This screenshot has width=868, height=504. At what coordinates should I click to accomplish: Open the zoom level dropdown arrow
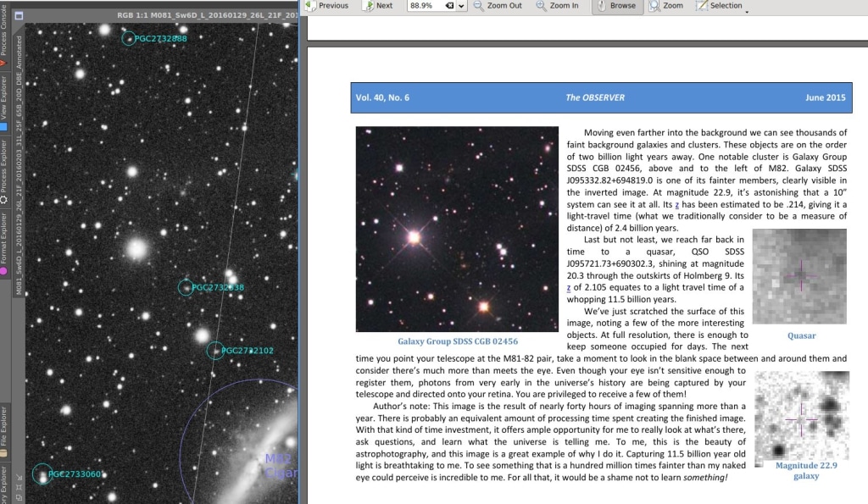coord(461,6)
